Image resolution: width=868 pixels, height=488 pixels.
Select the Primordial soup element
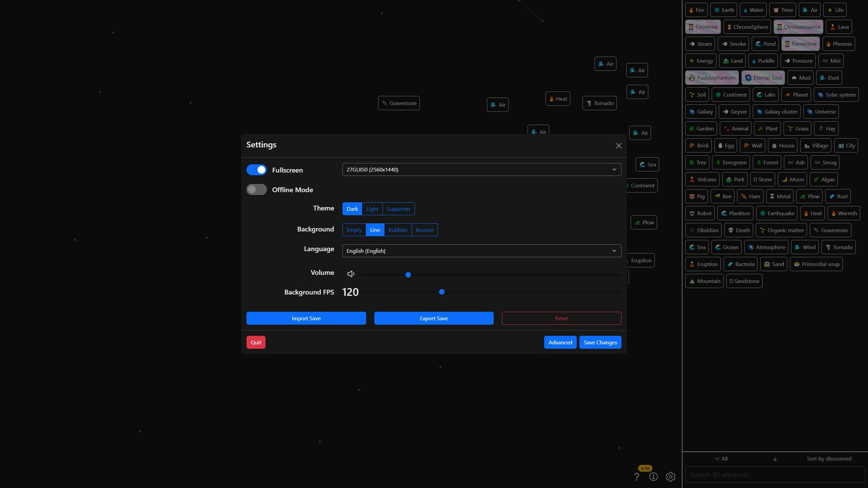pyautogui.click(x=816, y=264)
